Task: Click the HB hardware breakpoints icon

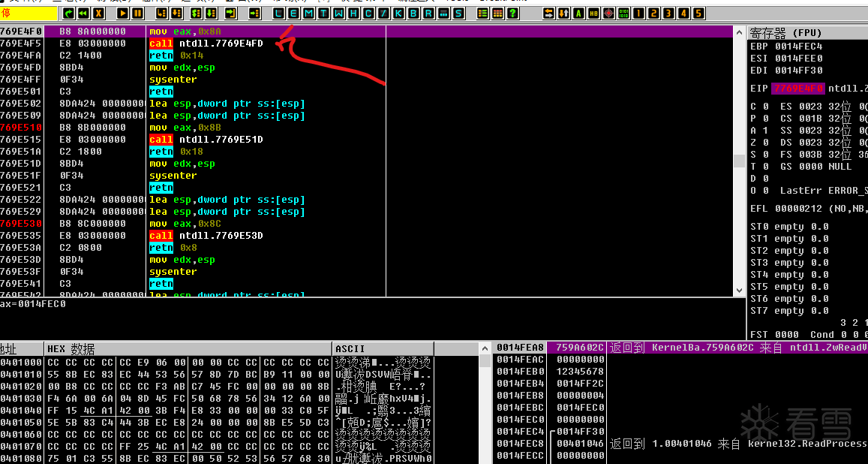Action: pos(593,13)
